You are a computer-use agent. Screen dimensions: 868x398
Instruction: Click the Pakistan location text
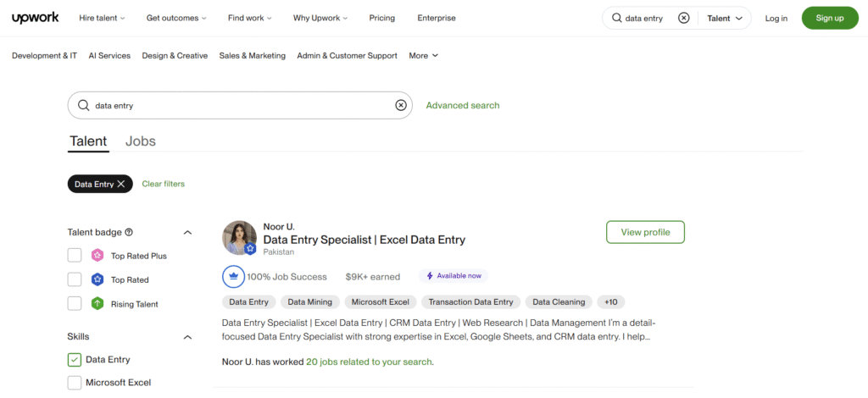(278, 252)
